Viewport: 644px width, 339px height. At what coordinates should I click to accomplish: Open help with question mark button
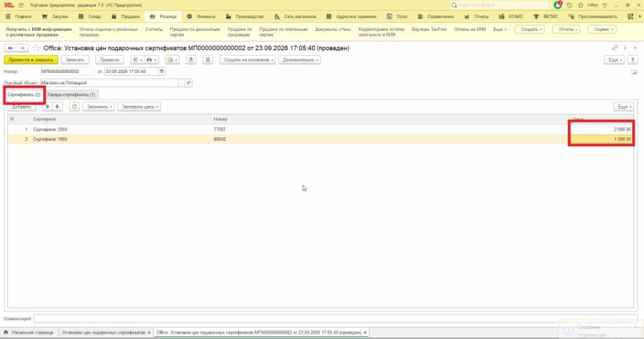(x=633, y=60)
